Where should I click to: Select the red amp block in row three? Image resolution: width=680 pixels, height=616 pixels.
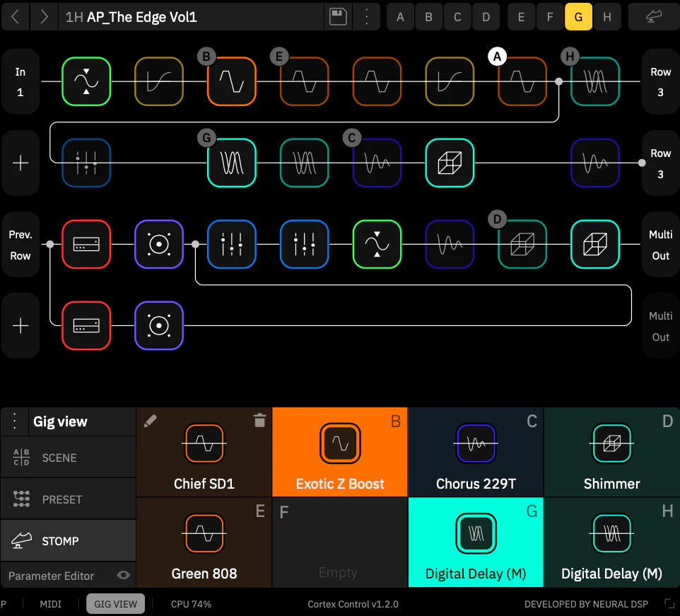(86, 244)
